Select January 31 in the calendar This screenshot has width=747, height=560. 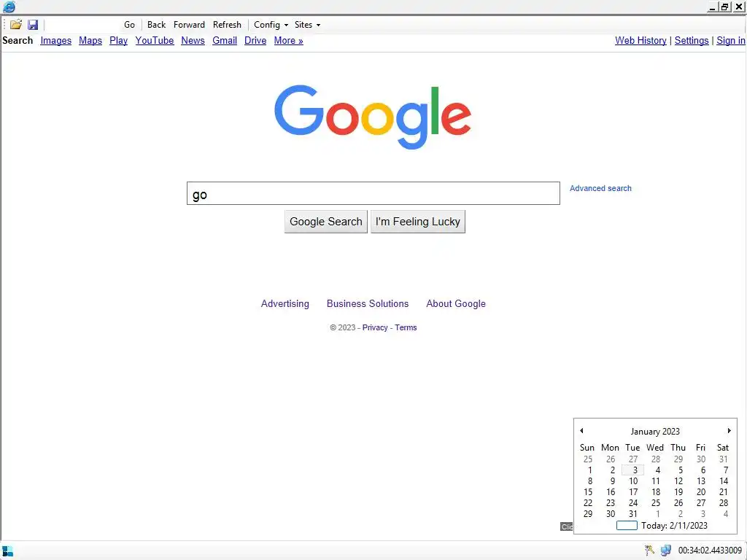point(633,514)
